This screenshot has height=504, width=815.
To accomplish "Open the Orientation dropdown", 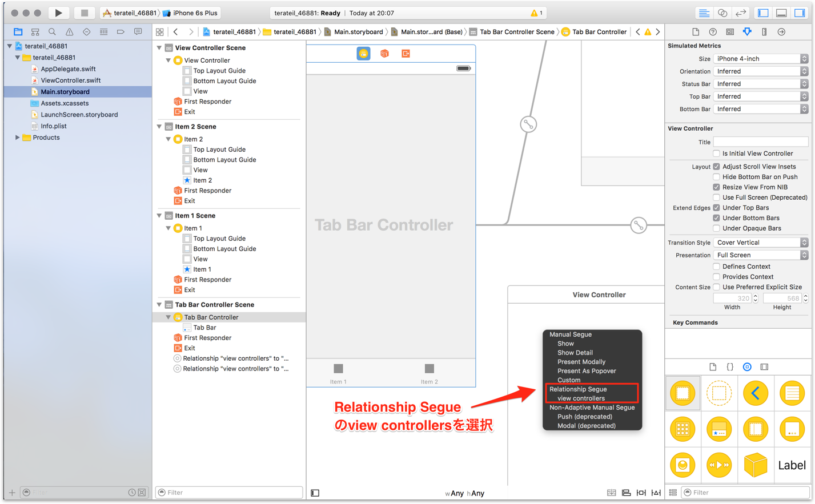I will (761, 71).
